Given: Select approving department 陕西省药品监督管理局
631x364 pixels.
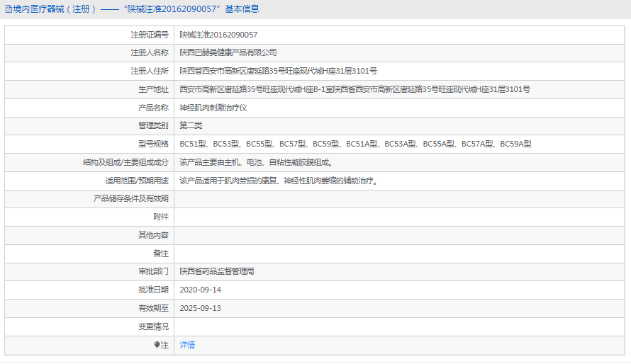Looking at the screenshot, I should click(x=217, y=272).
